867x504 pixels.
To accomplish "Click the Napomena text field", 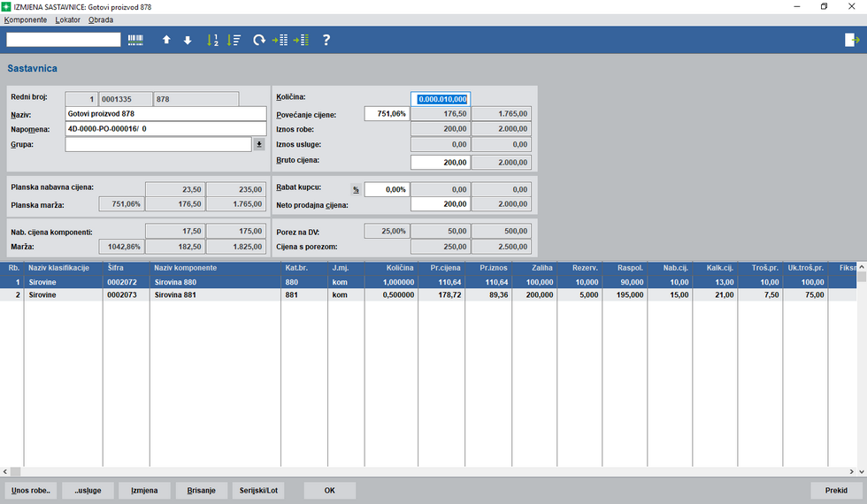I will tap(165, 129).
